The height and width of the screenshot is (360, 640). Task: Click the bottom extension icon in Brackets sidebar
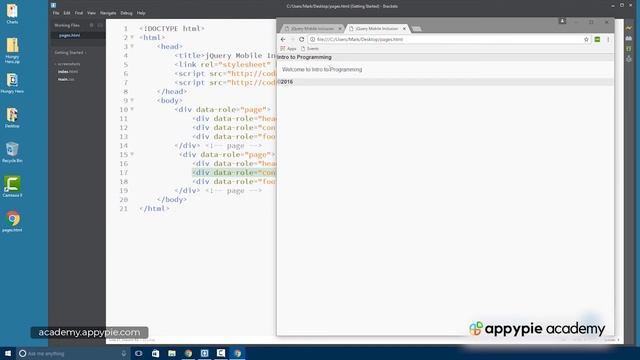click(x=629, y=59)
